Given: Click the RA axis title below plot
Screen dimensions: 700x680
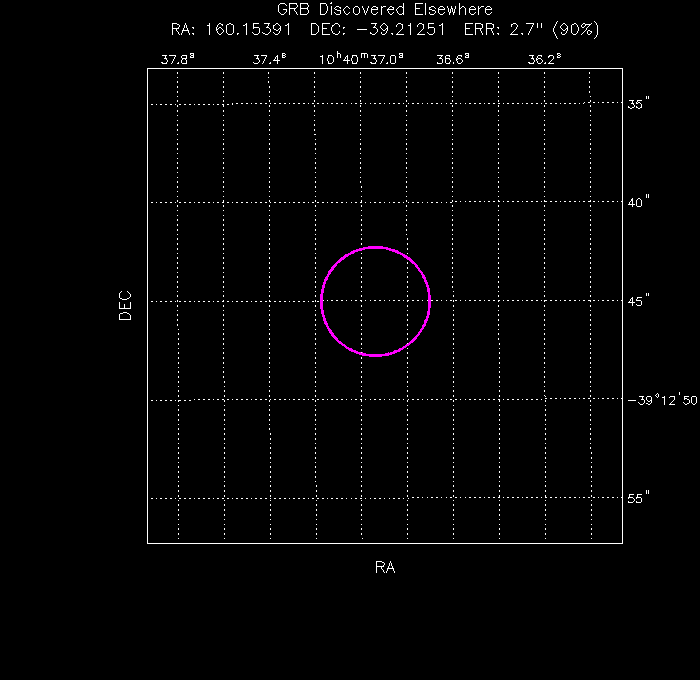Looking at the screenshot, I should tap(385, 567).
